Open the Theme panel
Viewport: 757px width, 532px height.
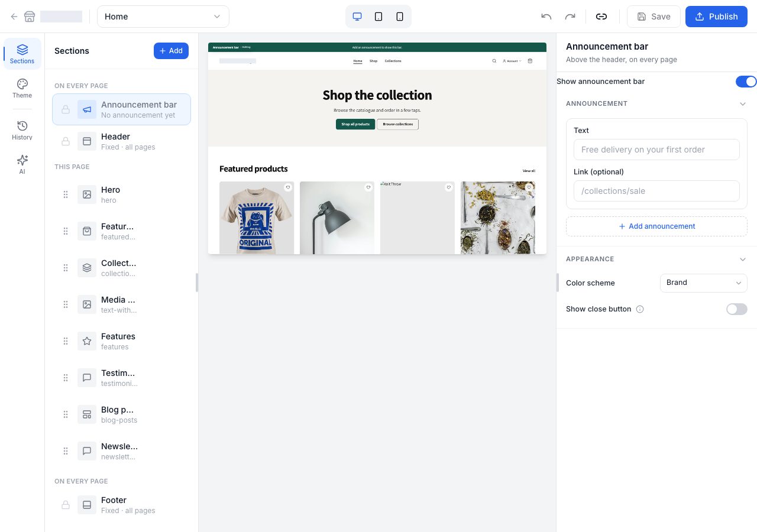(x=22, y=88)
